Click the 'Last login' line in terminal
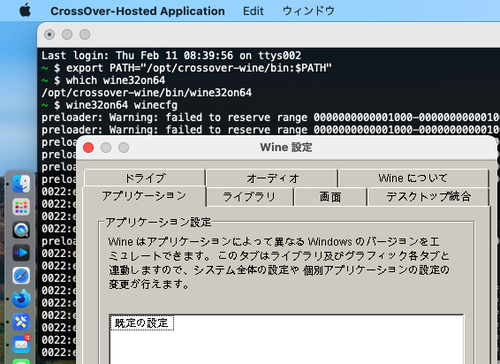This screenshot has height=364, width=500. [x=171, y=55]
